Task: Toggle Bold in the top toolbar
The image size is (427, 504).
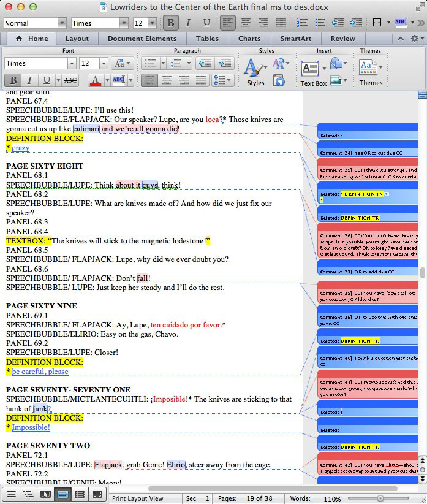Action: (x=170, y=23)
